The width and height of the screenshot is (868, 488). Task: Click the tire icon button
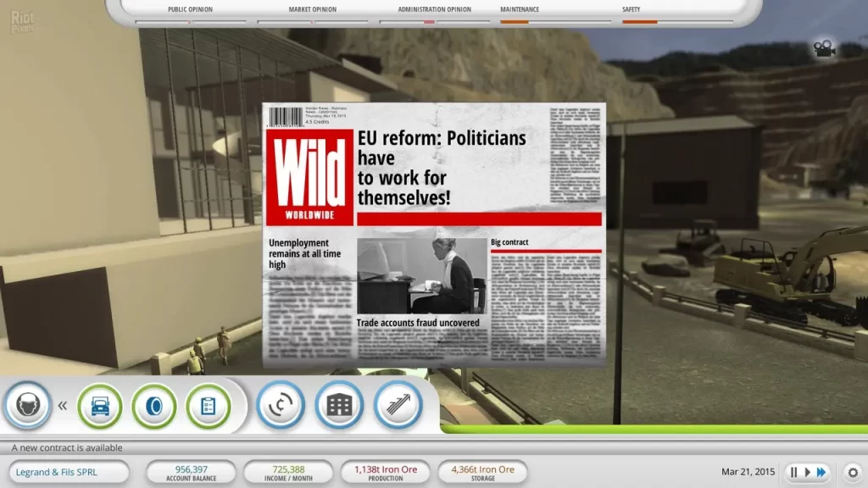[x=154, y=406]
